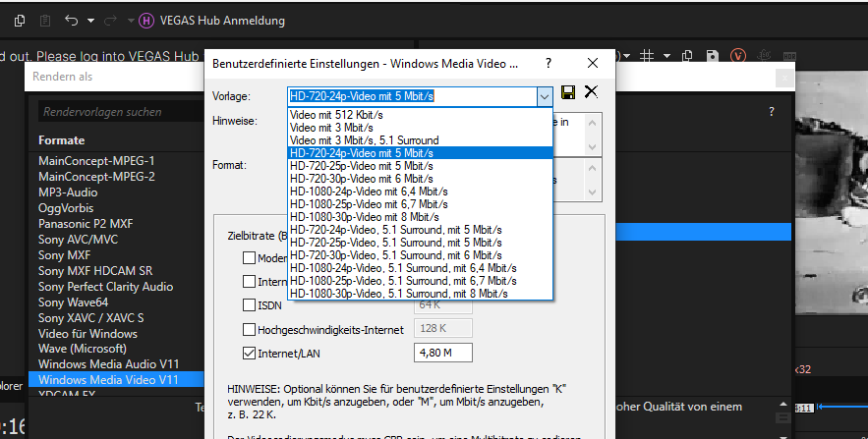Select template HD-720-30p-Video mit 6 Mbit/s
This screenshot has height=439, width=868.
420,179
